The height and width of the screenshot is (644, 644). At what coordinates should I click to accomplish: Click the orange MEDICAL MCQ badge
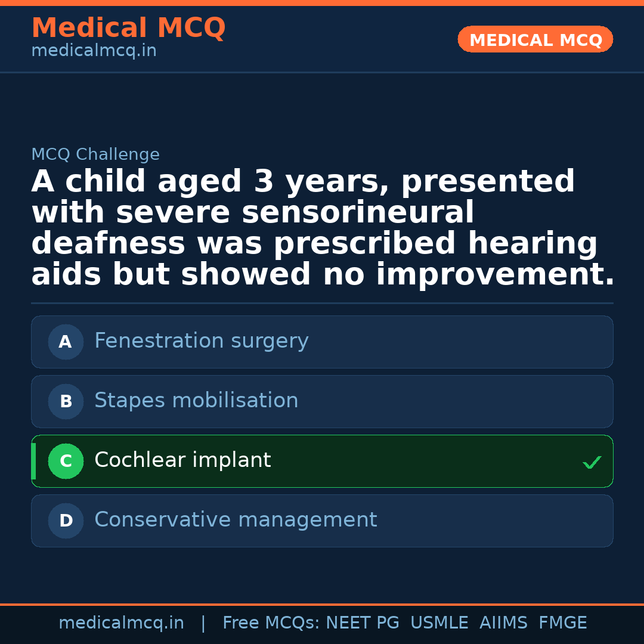(x=535, y=40)
